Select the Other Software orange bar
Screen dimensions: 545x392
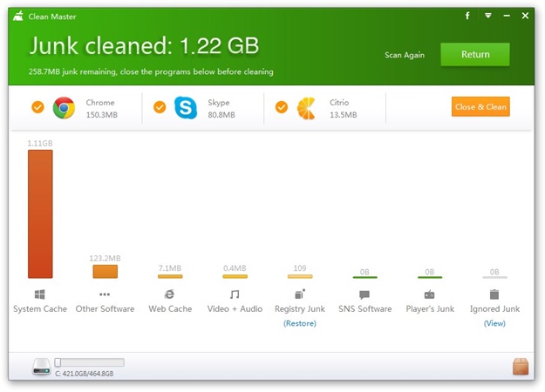pyautogui.click(x=105, y=272)
